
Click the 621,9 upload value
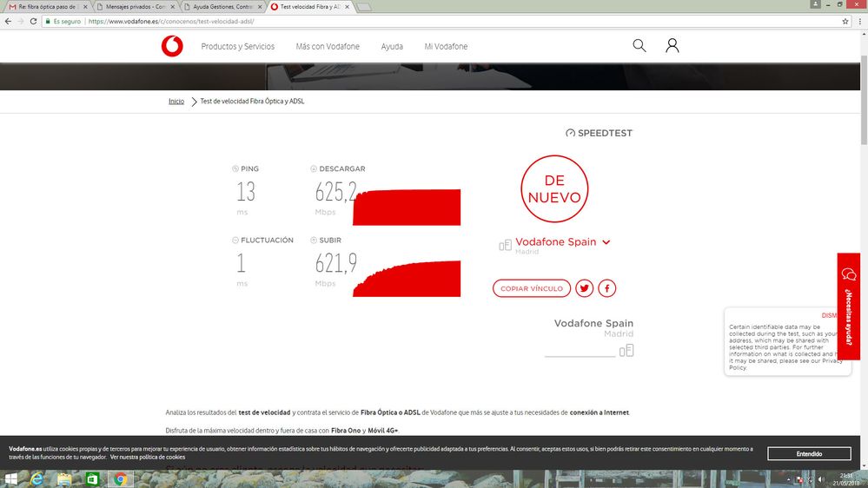click(335, 263)
